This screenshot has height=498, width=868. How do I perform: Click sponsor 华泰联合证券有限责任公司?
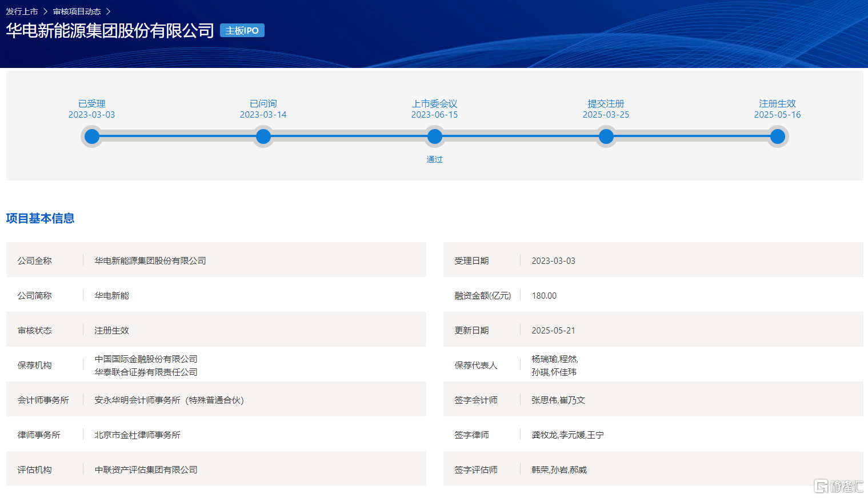pyautogui.click(x=146, y=372)
